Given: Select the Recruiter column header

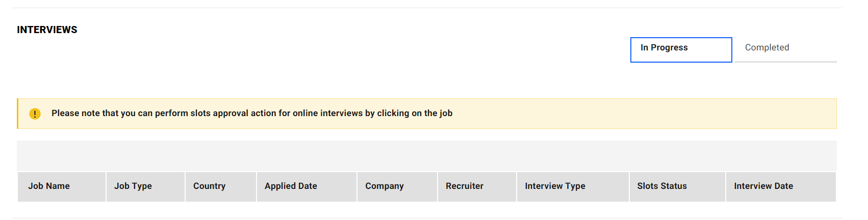Looking at the screenshot, I should pos(464,186).
